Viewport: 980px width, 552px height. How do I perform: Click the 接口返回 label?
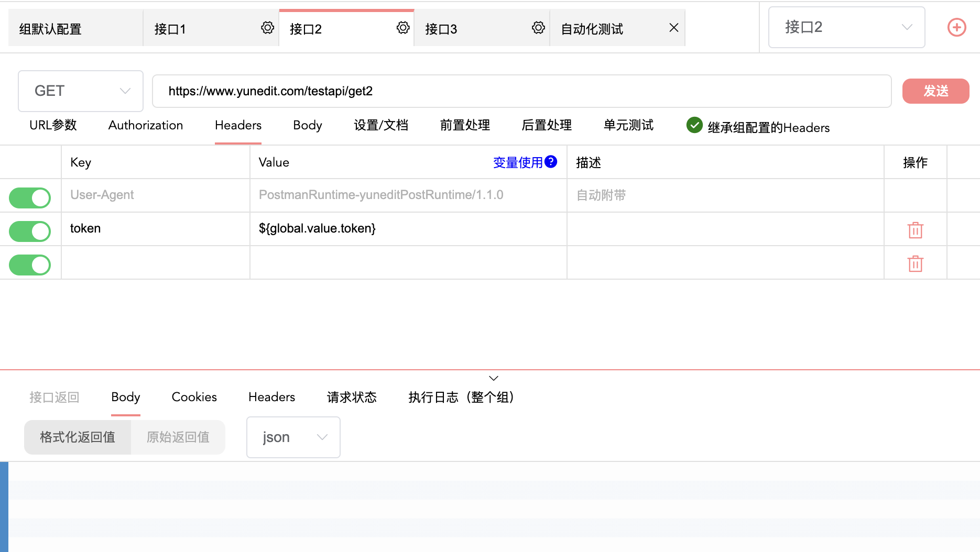55,397
